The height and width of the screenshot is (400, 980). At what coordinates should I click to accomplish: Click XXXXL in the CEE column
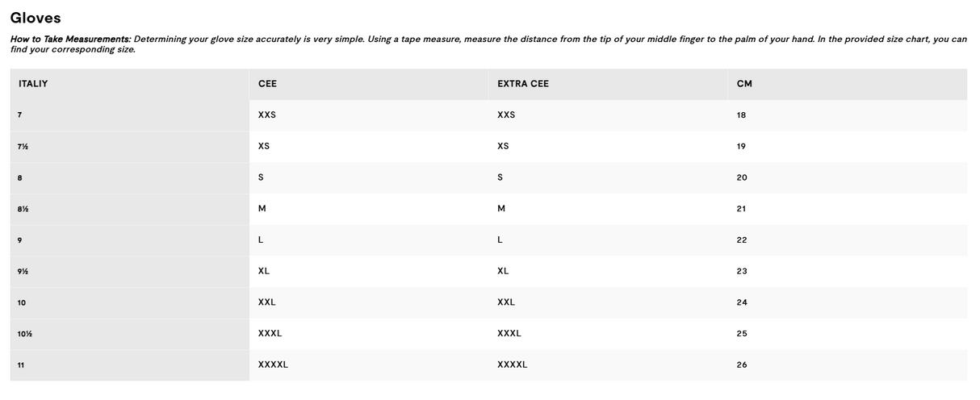273,365
